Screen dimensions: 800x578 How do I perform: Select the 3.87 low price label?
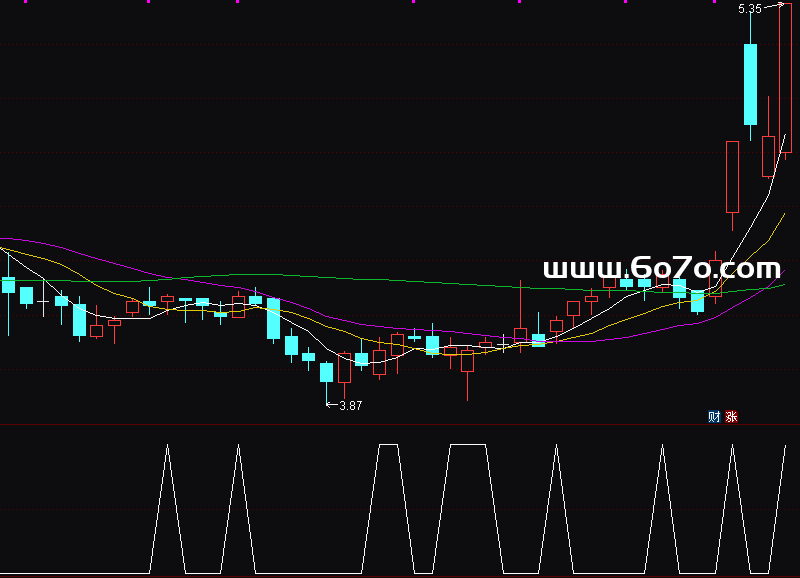tap(350, 406)
